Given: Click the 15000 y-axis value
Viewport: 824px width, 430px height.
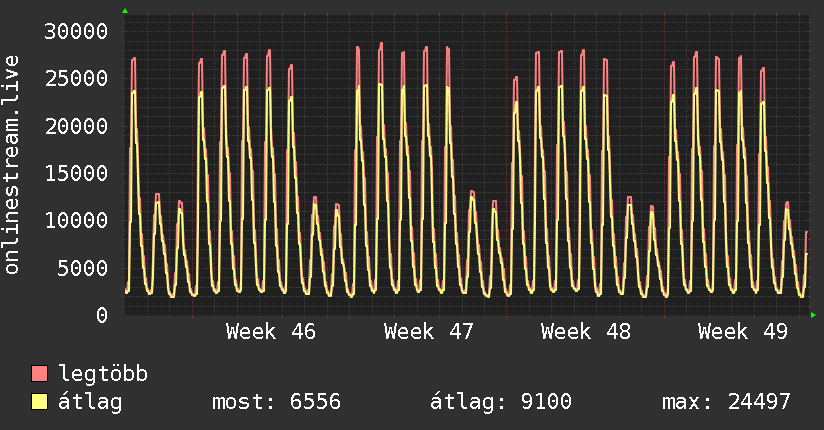Looking at the screenshot, I should pyautogui.click(x=77, y=173).
